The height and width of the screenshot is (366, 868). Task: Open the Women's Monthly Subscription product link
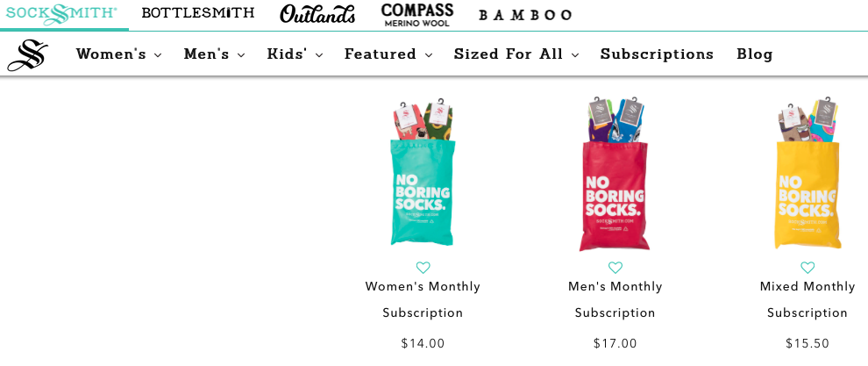[423, 299]
